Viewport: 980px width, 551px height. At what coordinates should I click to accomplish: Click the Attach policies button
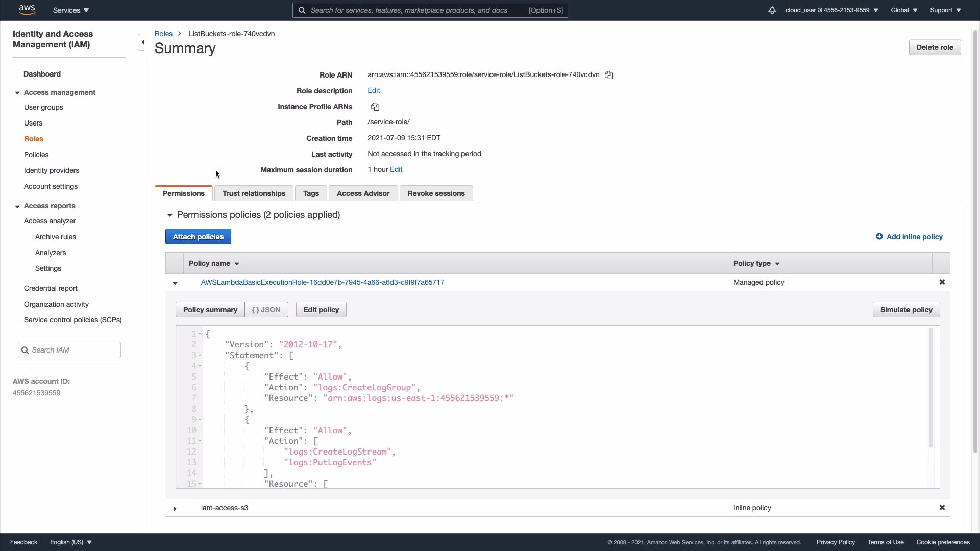tap(198, 237)
